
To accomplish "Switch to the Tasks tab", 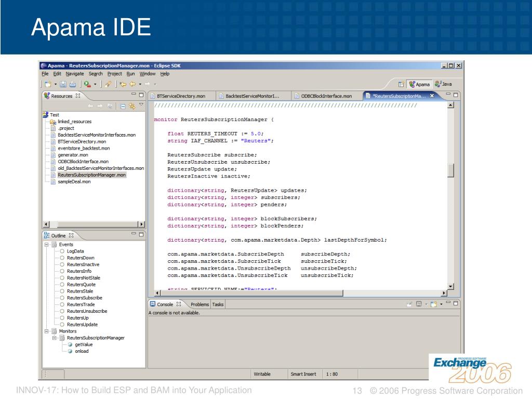I will pyautogui.click(x=218, y=304).
